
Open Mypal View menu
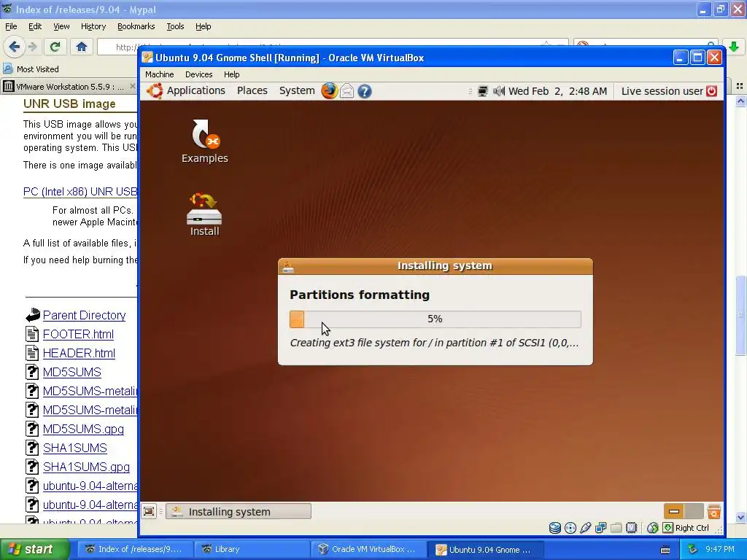(61, 26)
